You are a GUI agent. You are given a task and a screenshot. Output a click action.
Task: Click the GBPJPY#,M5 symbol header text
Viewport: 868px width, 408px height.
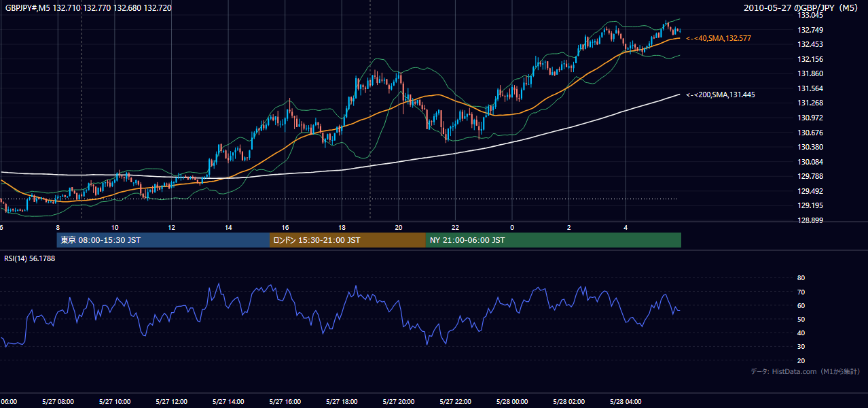88,8
